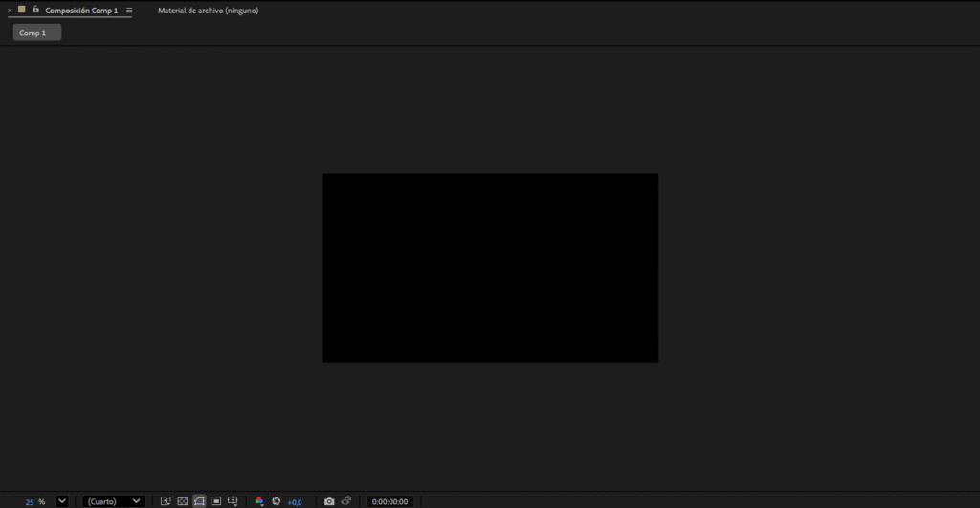980x508 pixels.
Task: Click the 0:00:00:00 current time display
Action: click(x=390, y=501)
